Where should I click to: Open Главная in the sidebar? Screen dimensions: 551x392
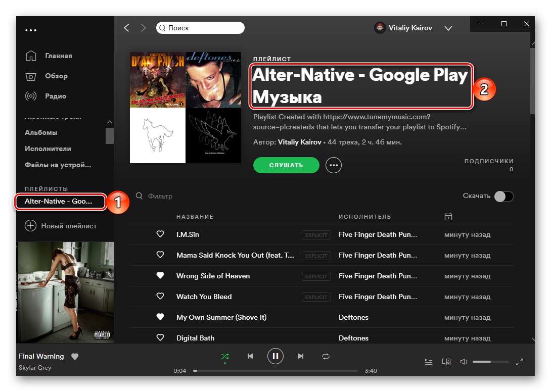click(x=58, y=56)
